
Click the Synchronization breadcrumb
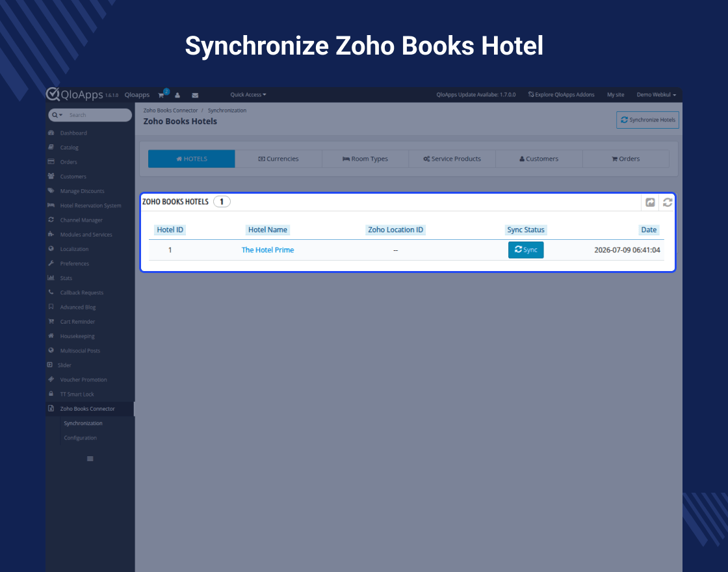(227, 110)
